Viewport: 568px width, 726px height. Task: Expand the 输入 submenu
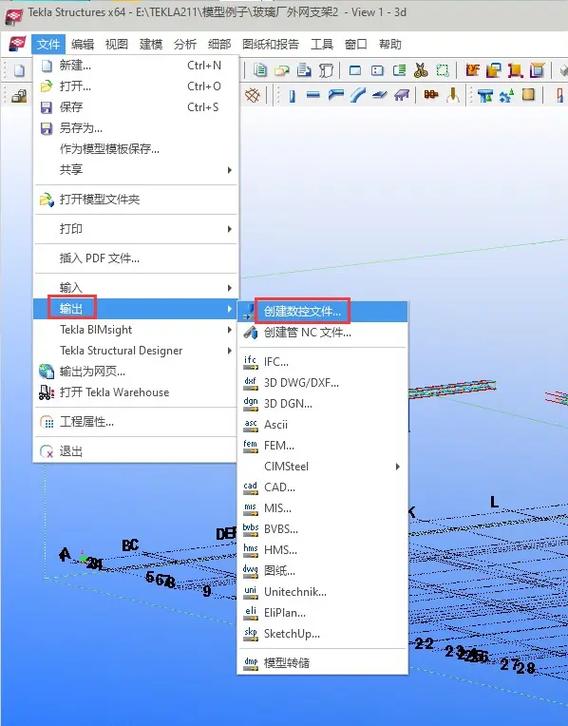(136, 288)
